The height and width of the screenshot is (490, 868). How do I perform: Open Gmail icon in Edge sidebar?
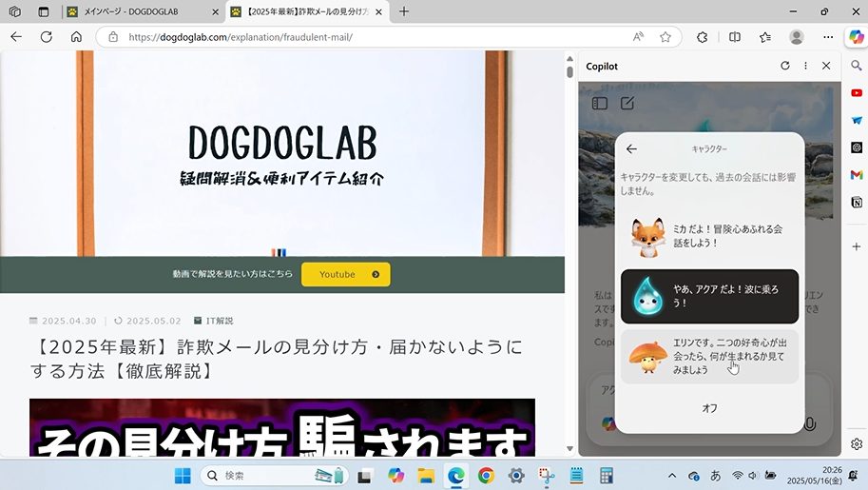click(x=857, y=175)
